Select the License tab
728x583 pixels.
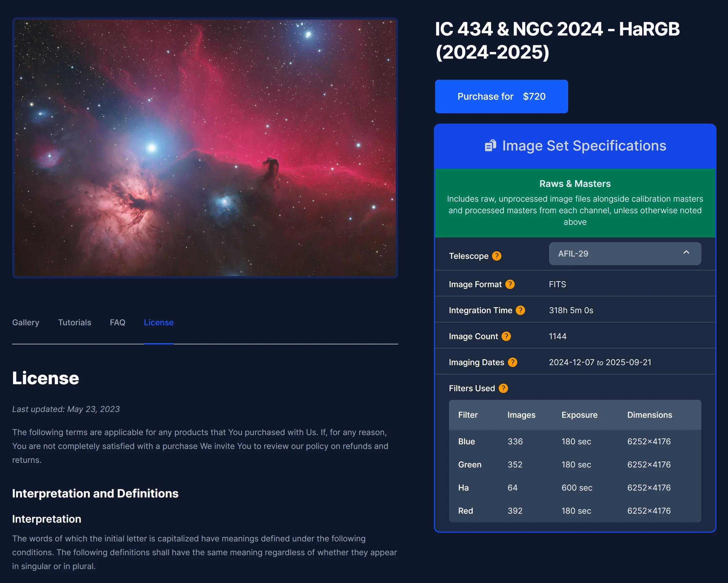(x=159, y=322)
